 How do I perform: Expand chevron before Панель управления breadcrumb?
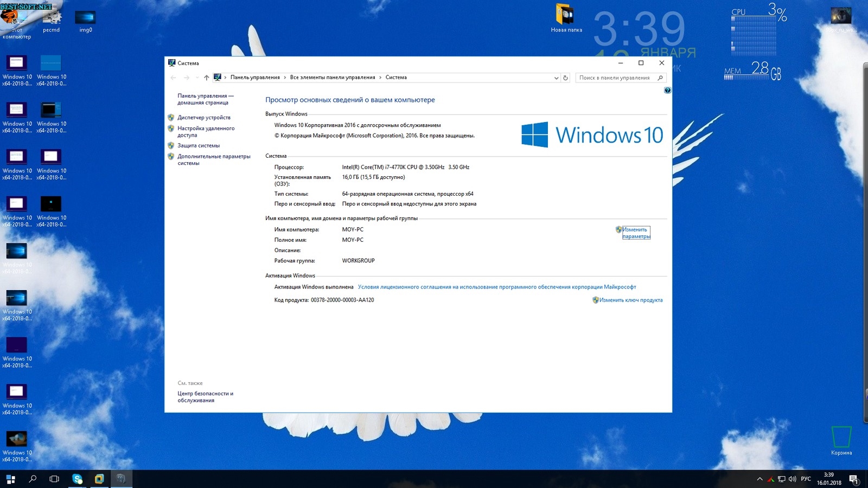(225, 78)
